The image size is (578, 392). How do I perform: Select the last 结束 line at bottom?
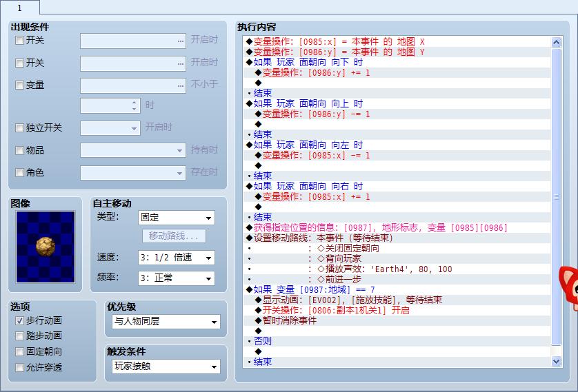pyautogui.click(x=398, y=362)
